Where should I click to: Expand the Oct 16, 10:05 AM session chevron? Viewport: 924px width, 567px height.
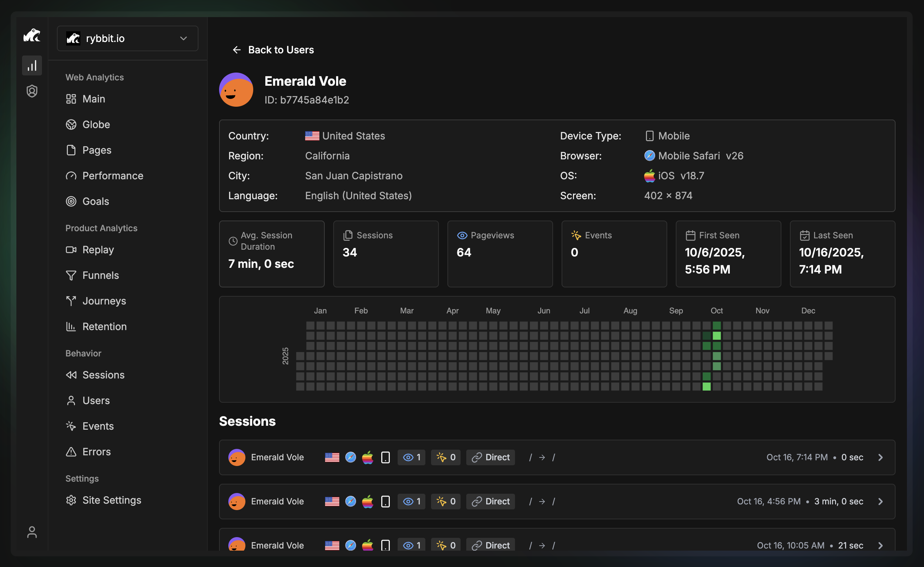point(881,545)
